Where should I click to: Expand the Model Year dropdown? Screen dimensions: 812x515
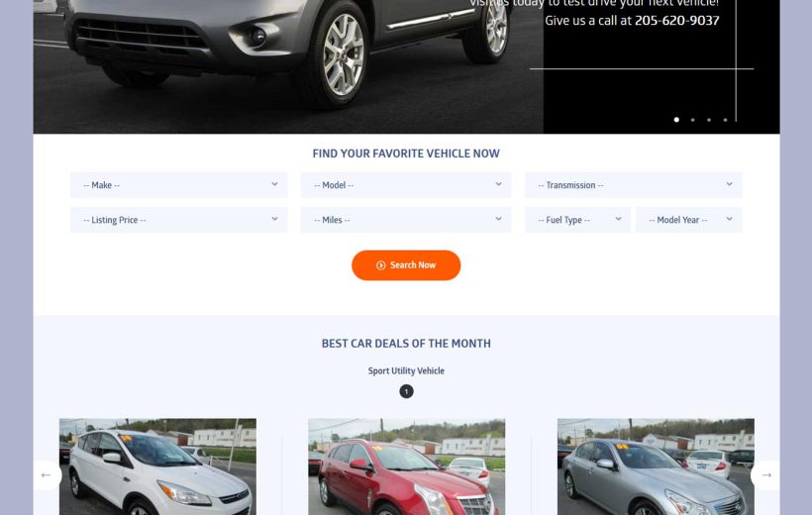tap(689, 220)
